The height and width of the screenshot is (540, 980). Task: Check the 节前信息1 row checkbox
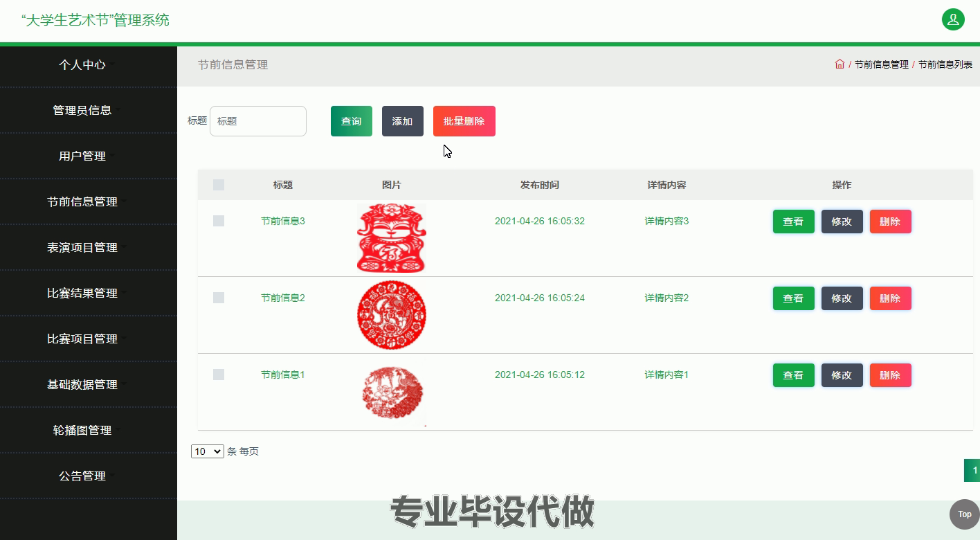click(219, 375)
